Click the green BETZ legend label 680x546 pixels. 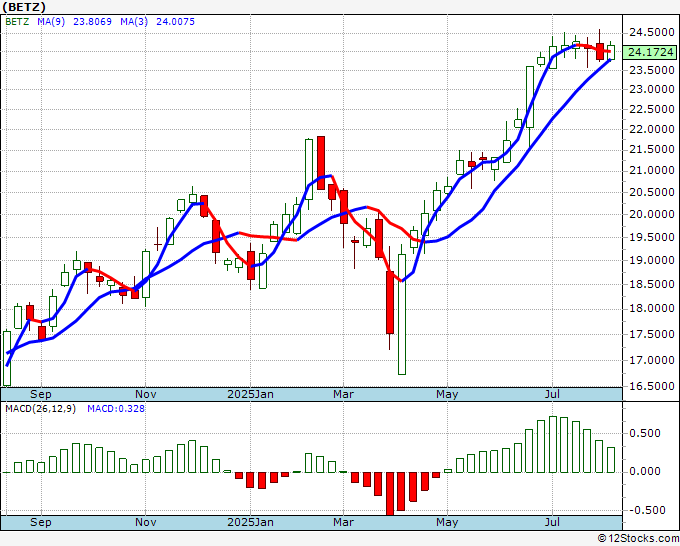17,22
